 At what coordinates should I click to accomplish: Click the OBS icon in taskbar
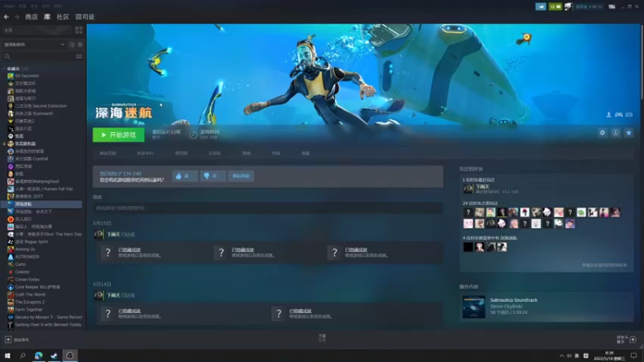point(70,356)
